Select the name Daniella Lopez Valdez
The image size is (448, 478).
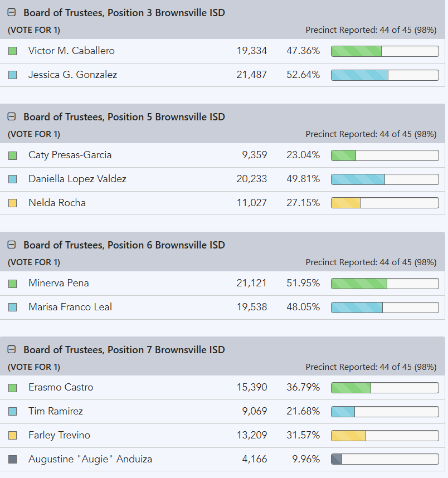point(77,179)
